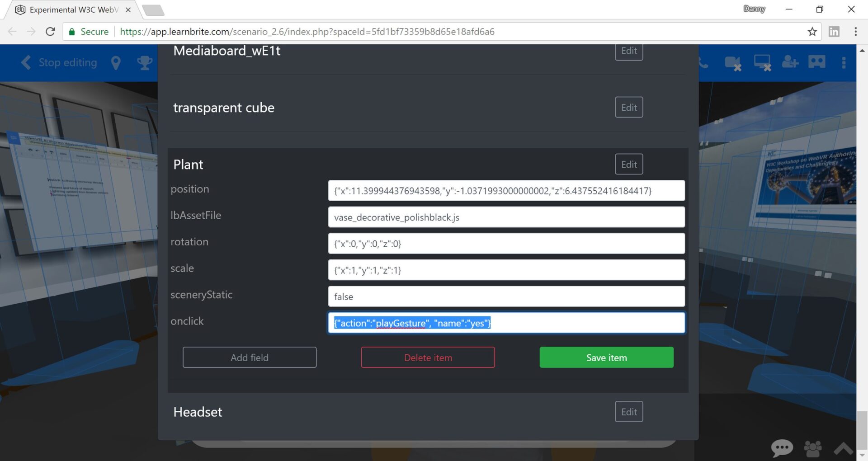Bookmark page with star icon

(x=812, y=32)
